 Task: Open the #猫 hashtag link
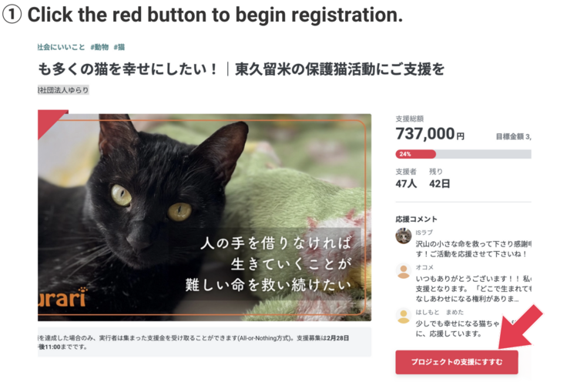119,47
